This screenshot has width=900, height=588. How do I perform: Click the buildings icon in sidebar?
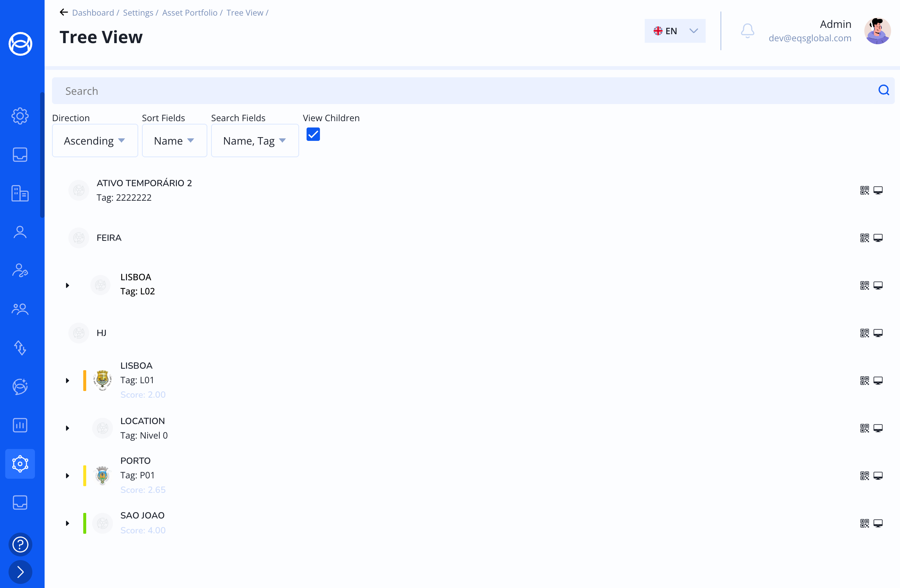tap(20, 193)
